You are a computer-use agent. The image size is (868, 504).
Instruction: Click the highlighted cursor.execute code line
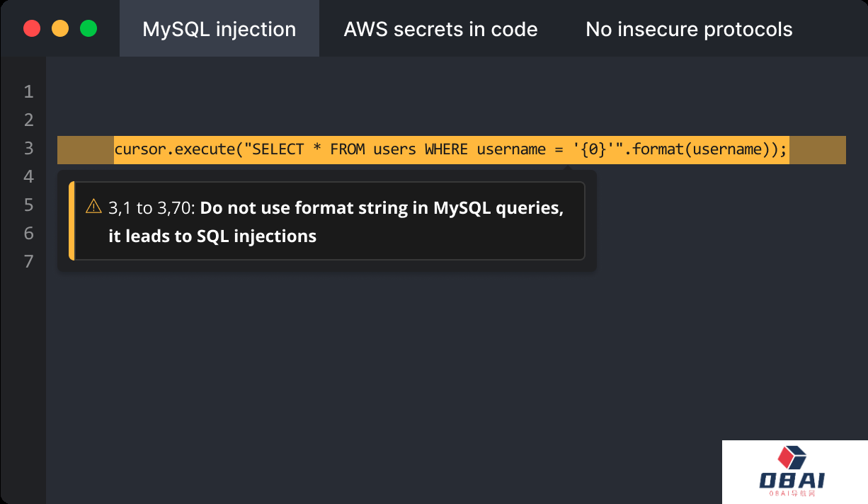pyautogui.click(x=451, y=149)
